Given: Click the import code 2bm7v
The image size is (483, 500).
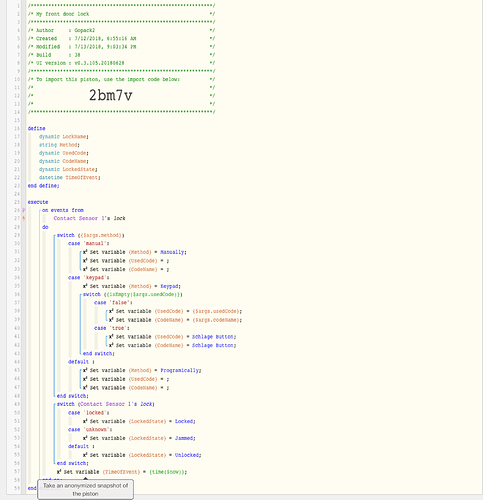Looking at the screenshot, I should (111, 95).
